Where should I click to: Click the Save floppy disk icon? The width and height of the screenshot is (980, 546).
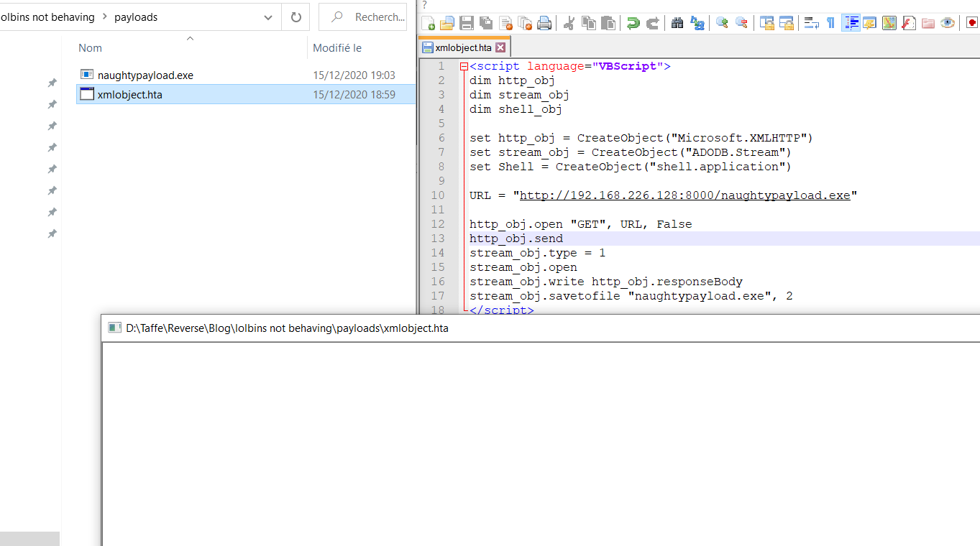point(467,23)
